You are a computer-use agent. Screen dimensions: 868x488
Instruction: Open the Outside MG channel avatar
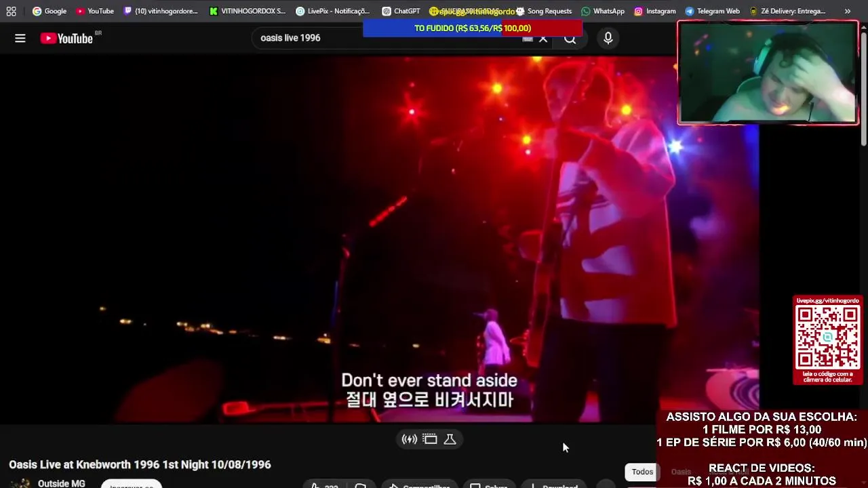coord(20,483)
